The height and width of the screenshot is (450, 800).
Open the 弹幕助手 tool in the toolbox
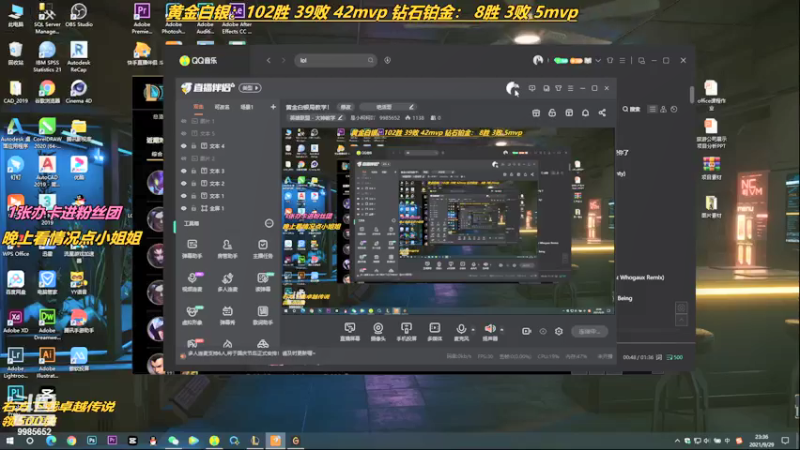tap(192, 248)
